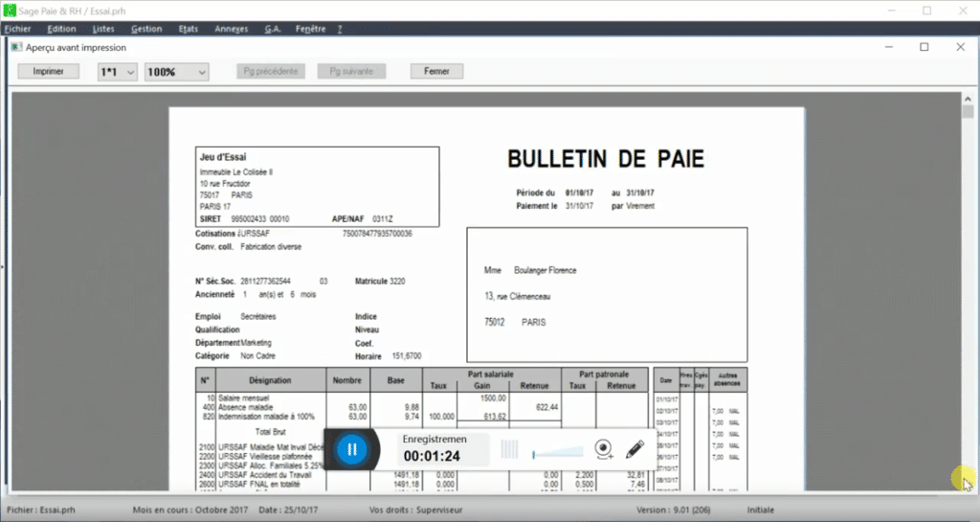Click the Salaire mensuel row
The image size is (980, 522).
pos(422,397)
